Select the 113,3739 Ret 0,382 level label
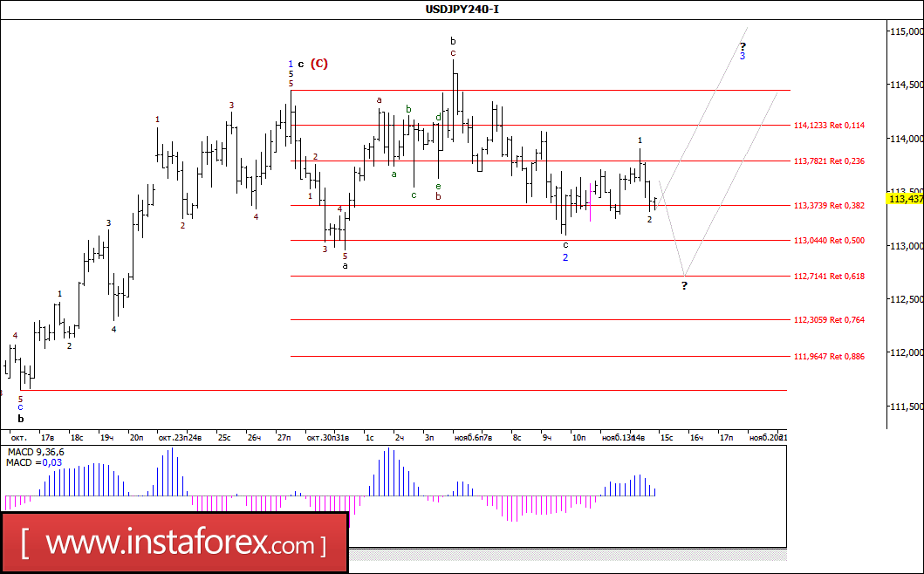The width and height of the screenshot is (924, 574). tap(829, 206)
